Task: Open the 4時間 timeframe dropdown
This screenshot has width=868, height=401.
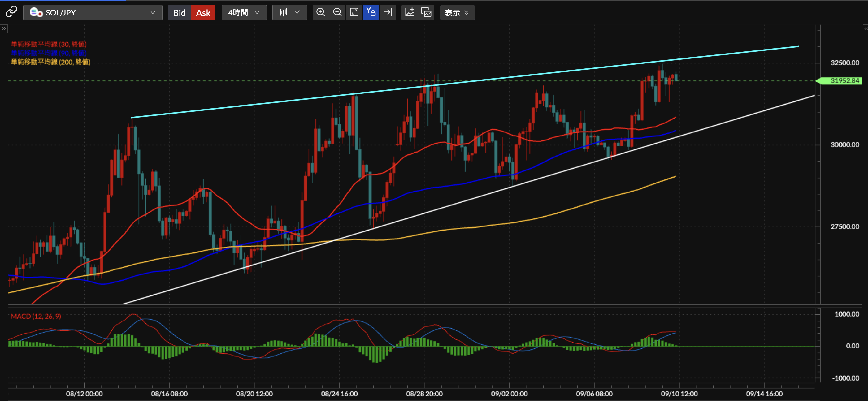Action: click(x=244, y=12)
